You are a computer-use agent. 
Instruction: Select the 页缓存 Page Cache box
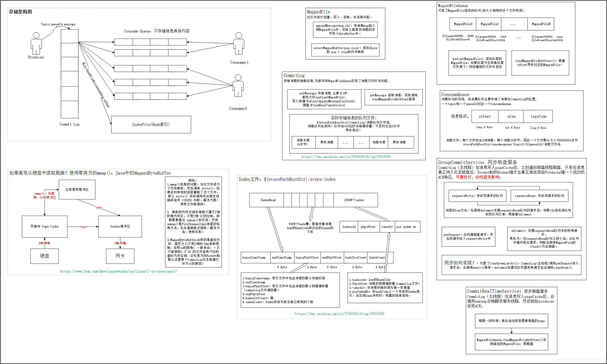click(45, 227)
